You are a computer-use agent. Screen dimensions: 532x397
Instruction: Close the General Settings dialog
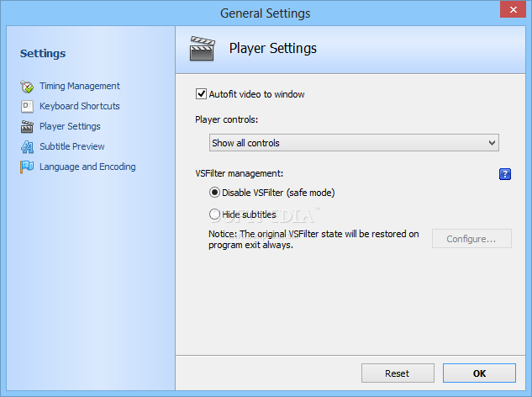coord(513,9)
